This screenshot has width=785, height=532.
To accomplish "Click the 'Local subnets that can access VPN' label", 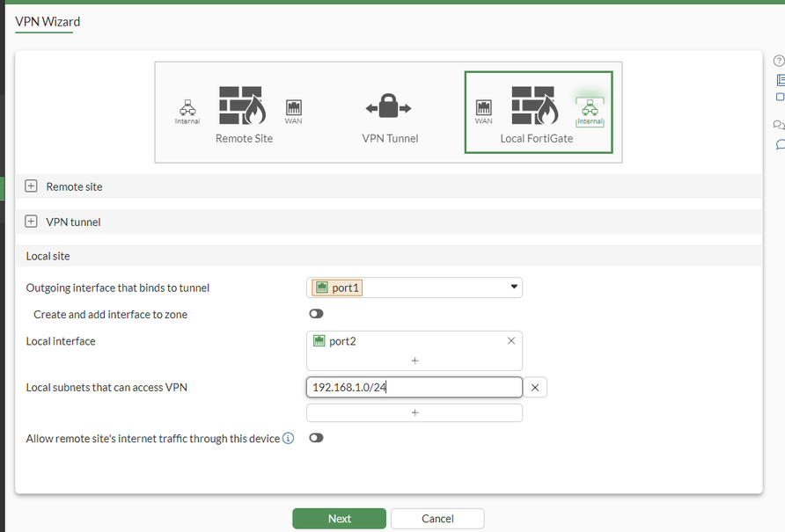I will coord(106,388).
